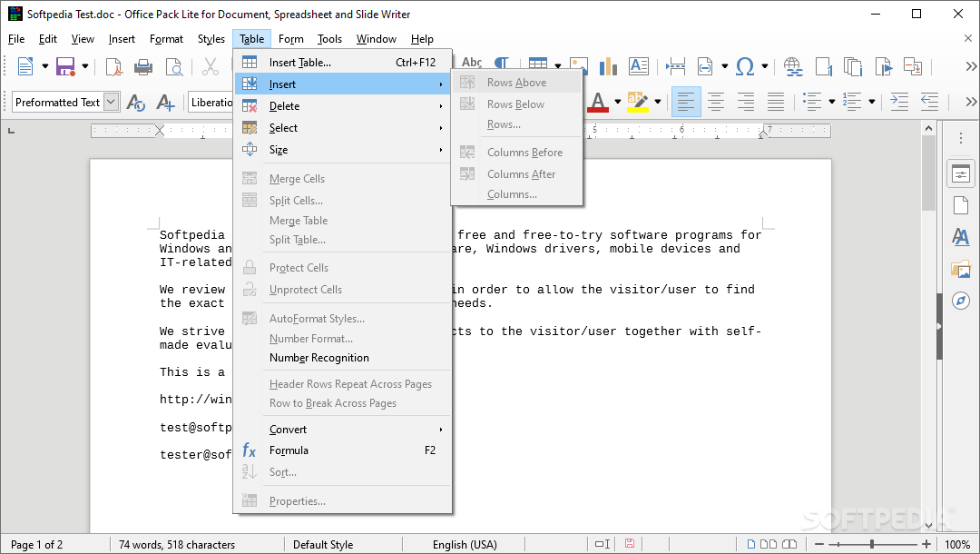Insert a footnote icon
The image size is (980, 554).
(824, 66)
